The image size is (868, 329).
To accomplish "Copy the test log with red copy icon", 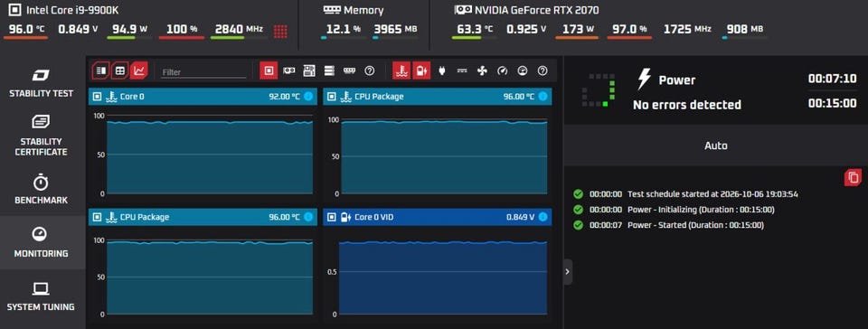I will coord(853,177).
